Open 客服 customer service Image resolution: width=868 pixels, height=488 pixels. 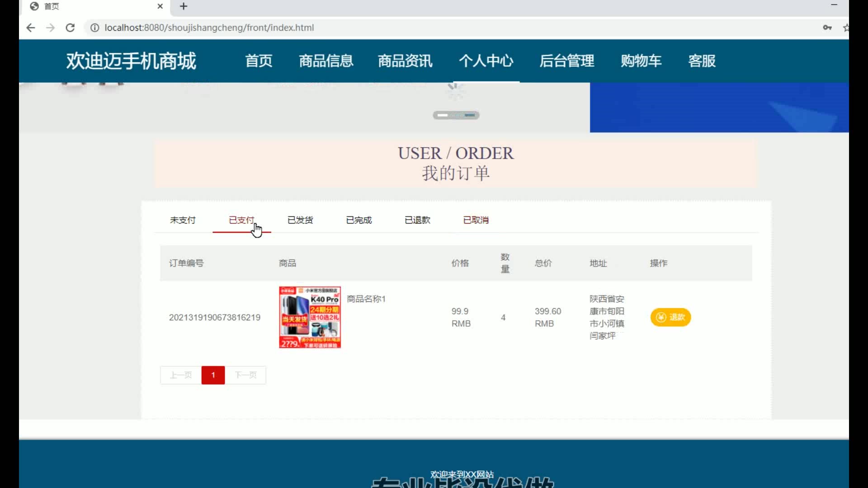coord(702,61)
